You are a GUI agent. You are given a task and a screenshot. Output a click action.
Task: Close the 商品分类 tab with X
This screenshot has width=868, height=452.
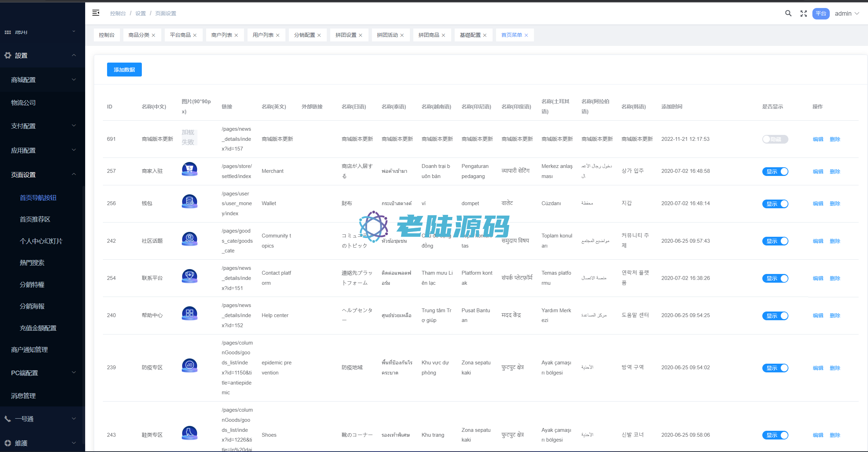153,35
